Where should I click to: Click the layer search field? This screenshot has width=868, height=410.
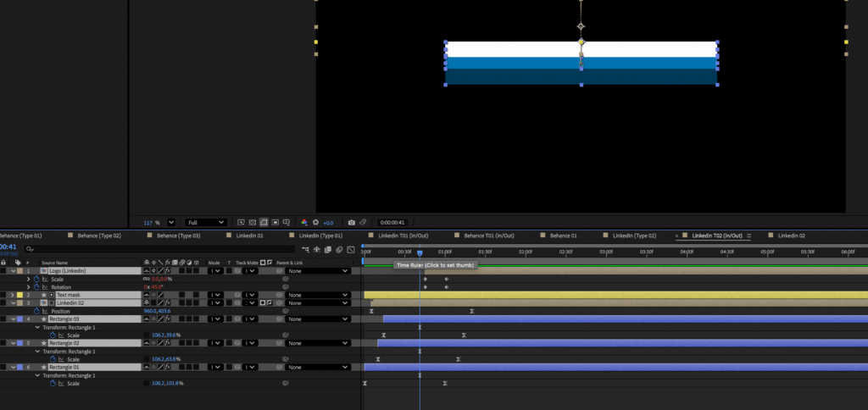pos(159,249)
